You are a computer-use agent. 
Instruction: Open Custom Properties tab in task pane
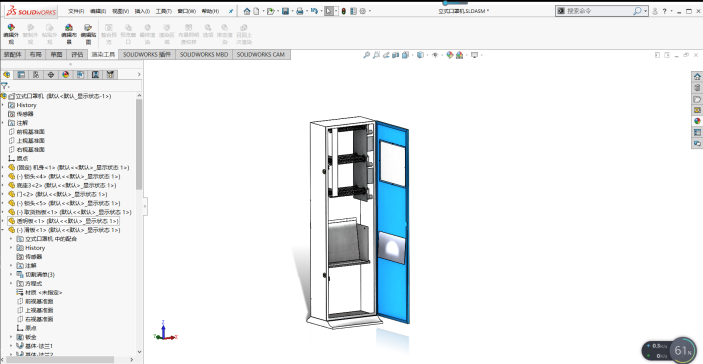(697, 132)
